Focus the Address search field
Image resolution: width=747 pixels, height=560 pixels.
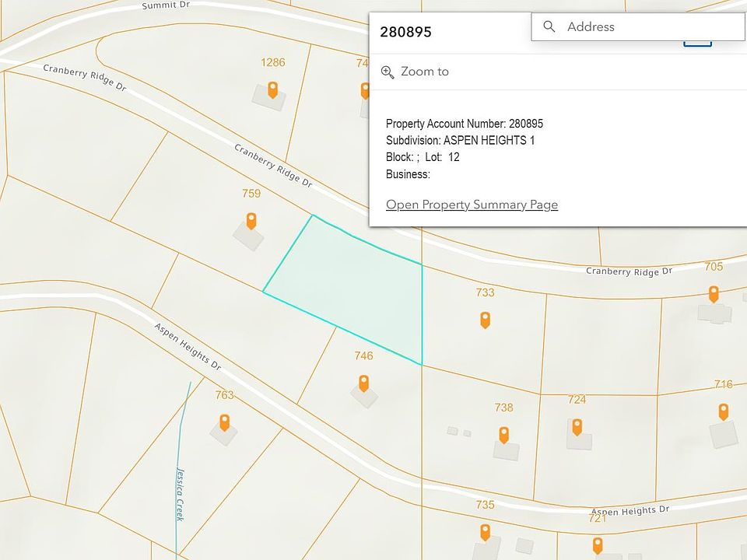point(638,26)
